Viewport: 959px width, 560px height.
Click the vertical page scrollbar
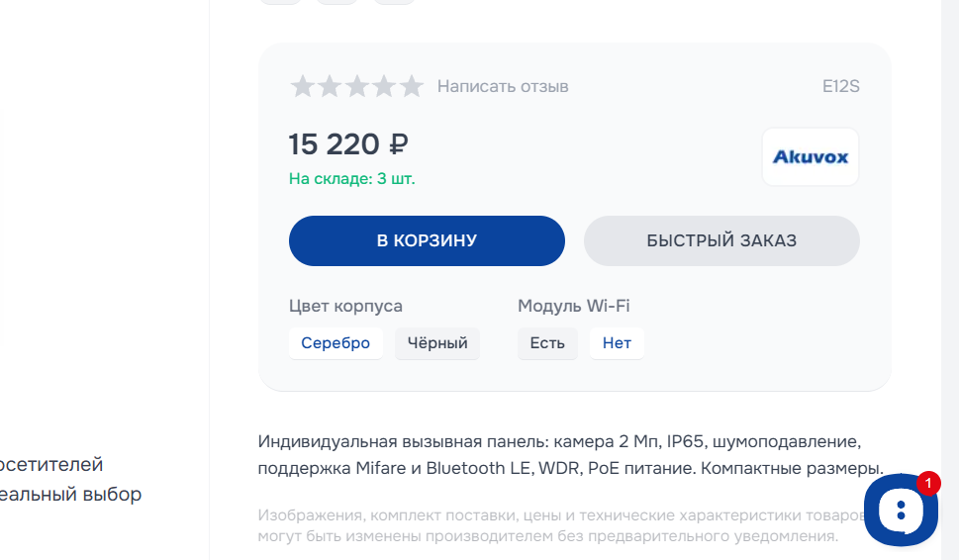pyautogui.click(x=950, y=247)
